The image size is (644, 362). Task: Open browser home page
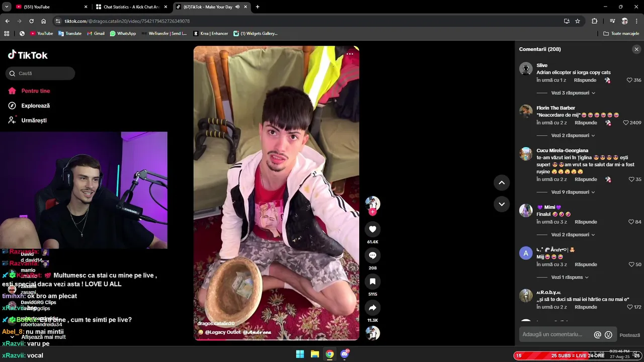[43, 21]
